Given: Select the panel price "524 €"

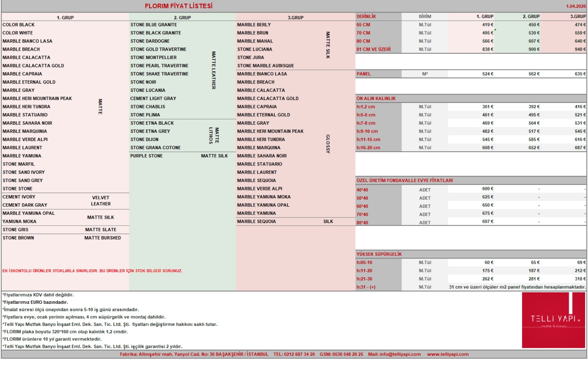Looking at the screenshot, I should point(488,74).
